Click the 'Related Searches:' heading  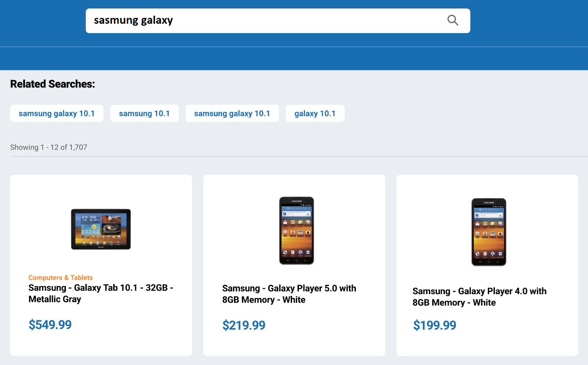[x=53, y=84]
